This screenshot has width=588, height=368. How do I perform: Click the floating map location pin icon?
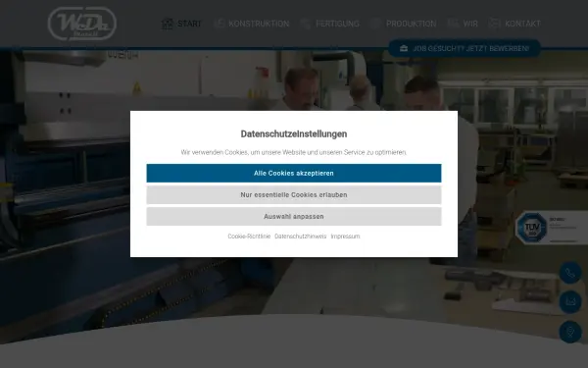[570, 332]
